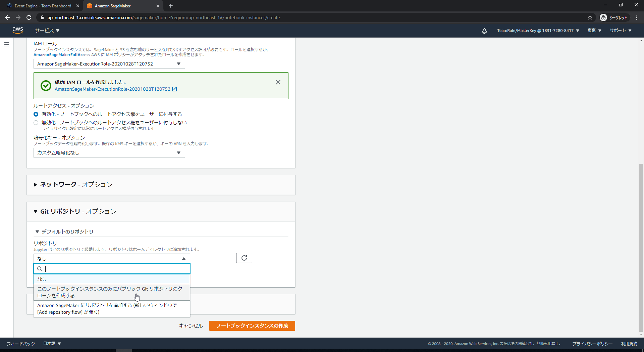Click the browser forward arrow
The image size is (644, 352).
click(18, 17)
